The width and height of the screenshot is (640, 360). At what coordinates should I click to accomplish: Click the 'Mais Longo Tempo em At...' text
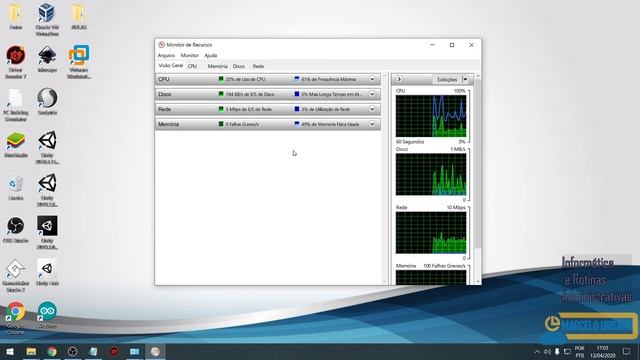tap(331, 94)
